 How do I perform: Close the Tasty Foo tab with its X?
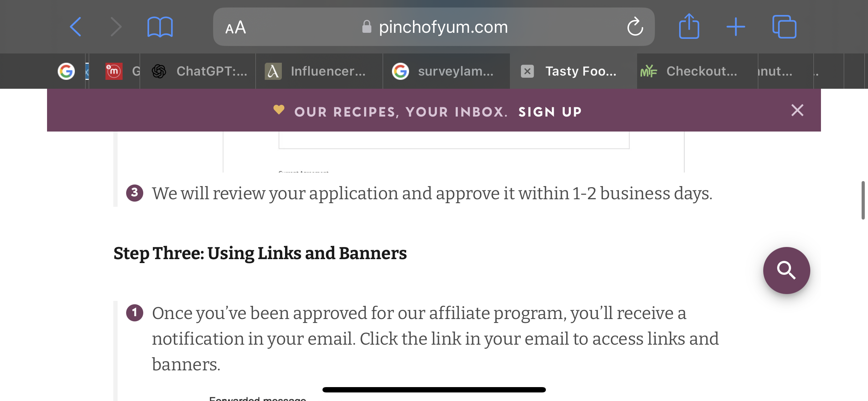point(527,71)
